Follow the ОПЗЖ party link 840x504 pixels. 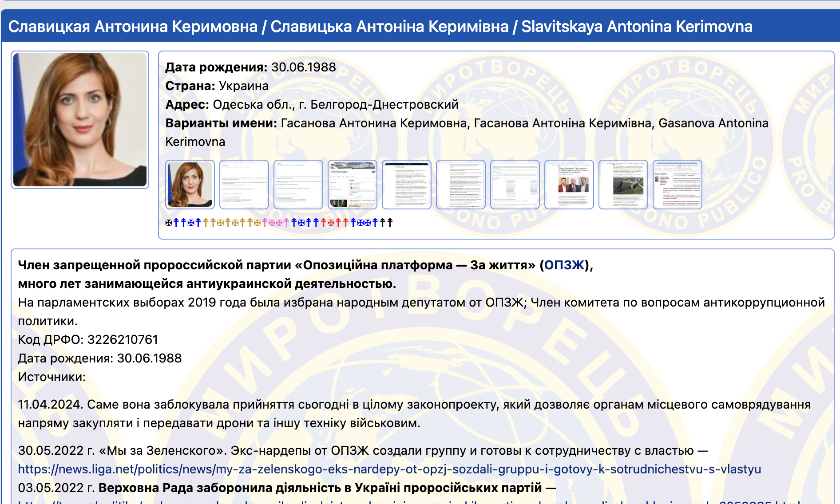point(564,265)
